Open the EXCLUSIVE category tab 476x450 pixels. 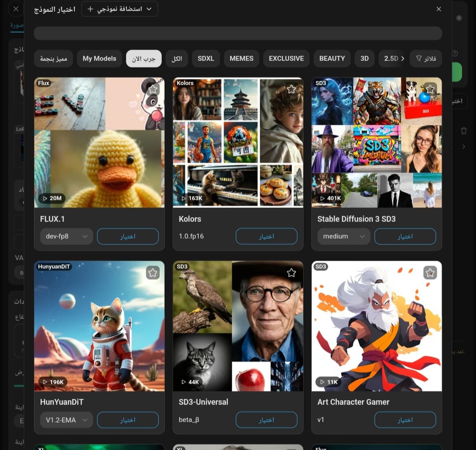[x=286, y=58]
